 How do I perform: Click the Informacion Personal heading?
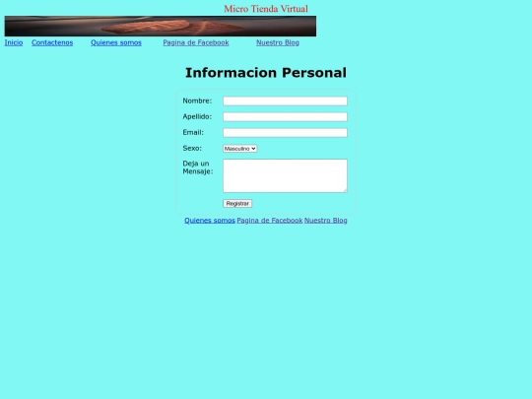[266, 73]
